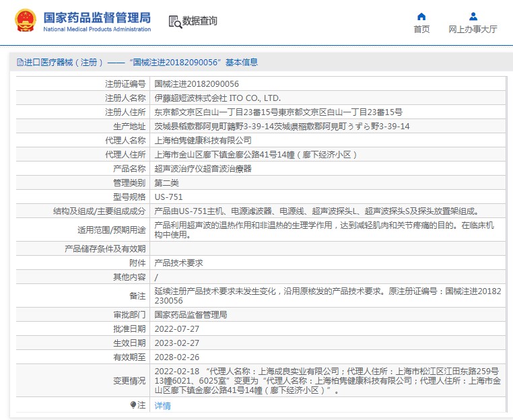Click the document icon before 进口医疗器械
Screen dimensions: 513x420
coord(20,63)
